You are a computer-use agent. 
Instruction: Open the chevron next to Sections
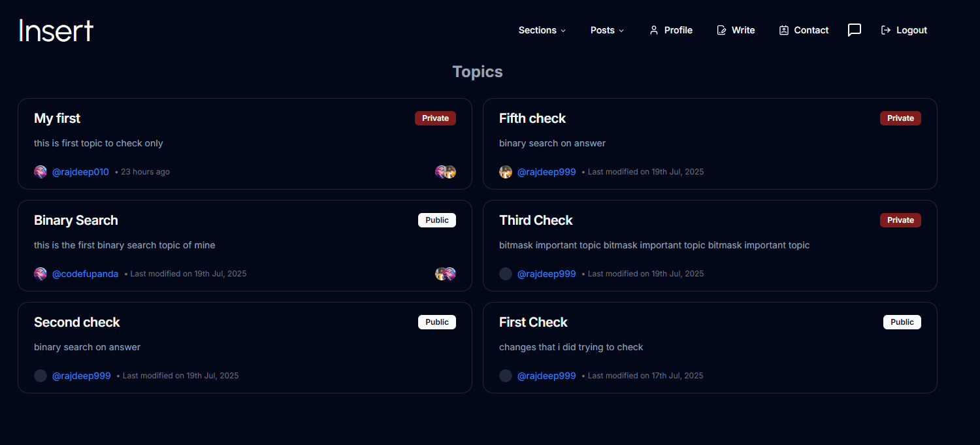click(x=562, y=30)
